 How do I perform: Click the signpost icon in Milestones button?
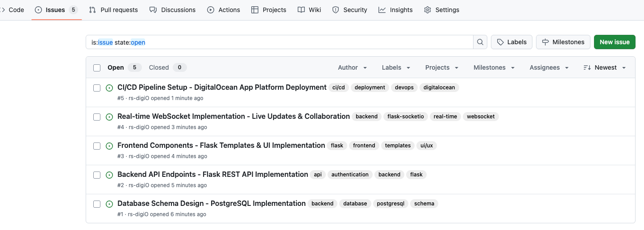click(545, 42)
